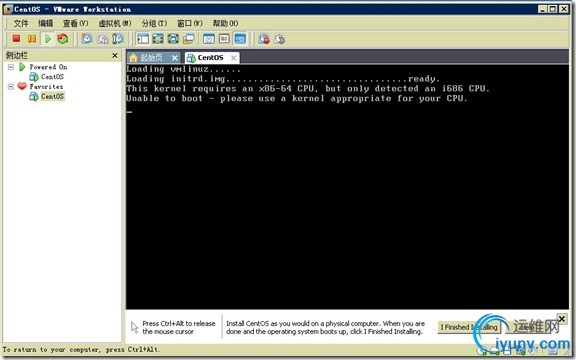Screen dimensions: 576x360
Task: Collapse the Favorites tree node
Action: [x=11, y=86]
